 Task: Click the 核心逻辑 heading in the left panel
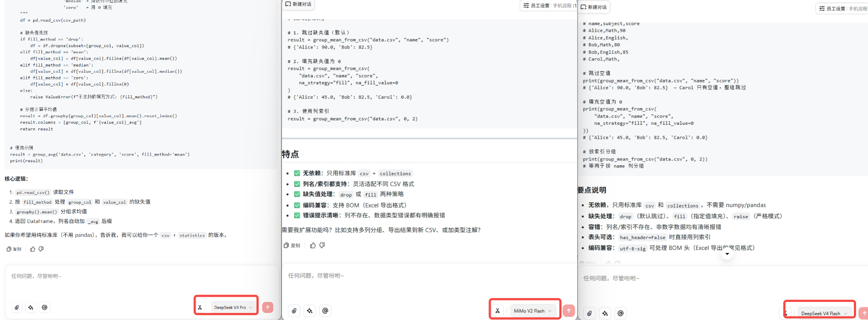tap(16, 179)
